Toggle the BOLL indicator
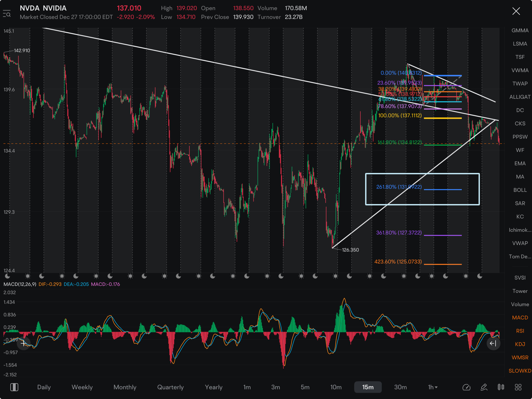 520,190
